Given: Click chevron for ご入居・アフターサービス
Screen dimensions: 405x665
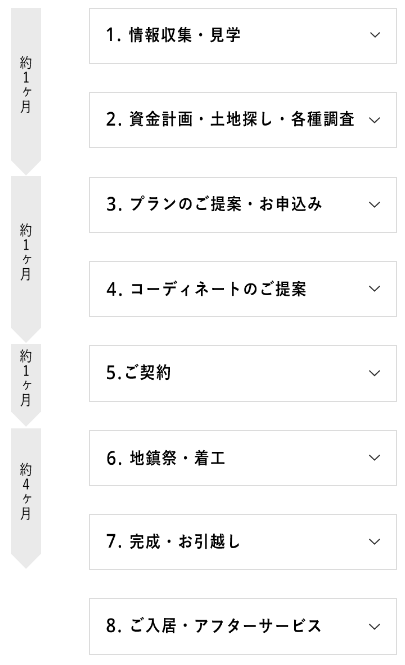Looking at the screenshot, I should 374,626.
